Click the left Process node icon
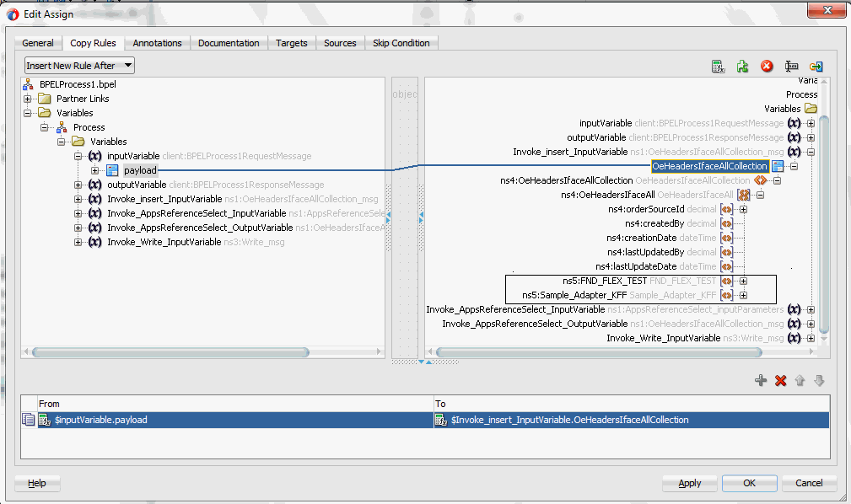 pyautogui.click(x=62, y=127)
